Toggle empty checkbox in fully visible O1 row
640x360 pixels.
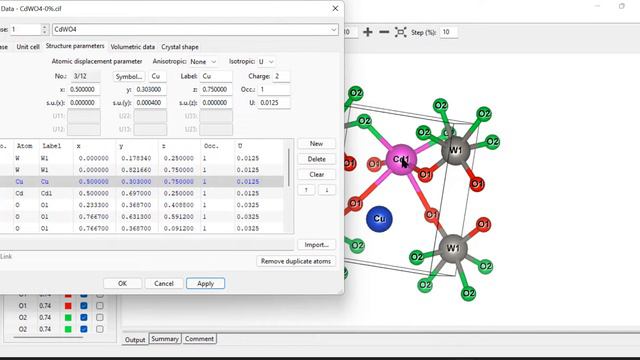coord(100,306)
